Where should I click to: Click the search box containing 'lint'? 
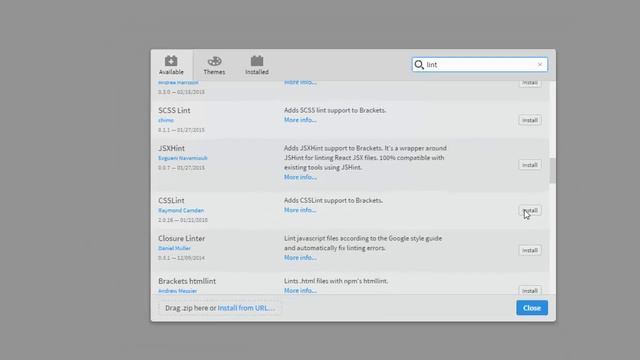pos(480,64)
